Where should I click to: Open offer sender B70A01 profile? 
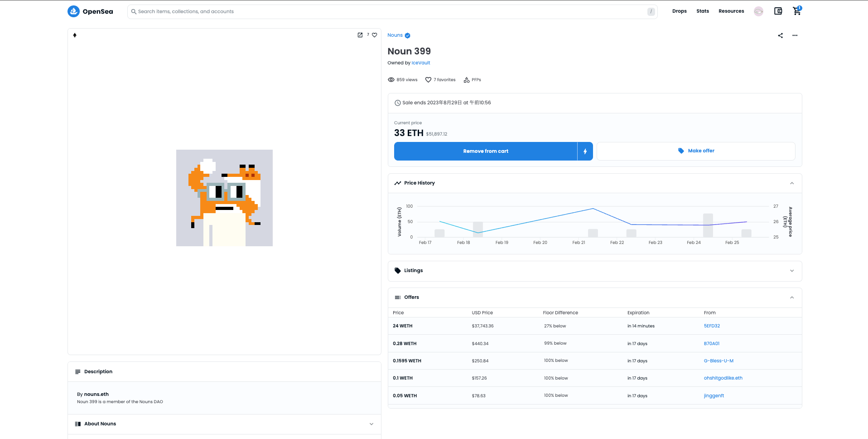tap(712, 344)
